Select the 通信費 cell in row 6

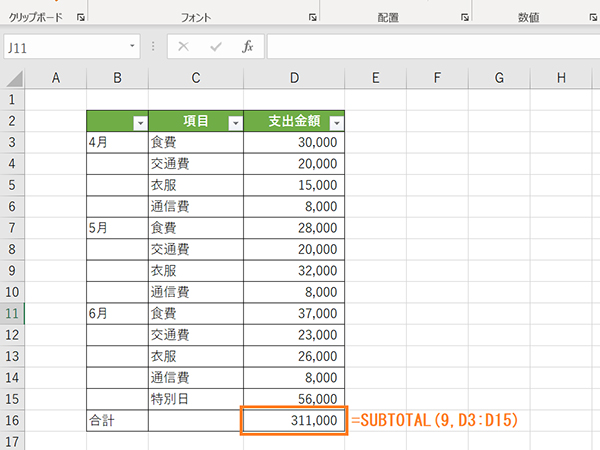(x=196, y=207)
